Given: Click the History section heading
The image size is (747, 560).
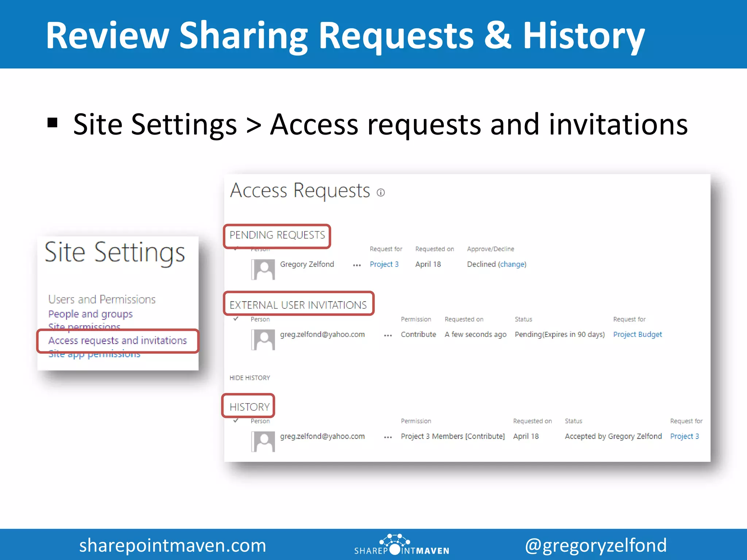Looking at the screenshot, I should click(x=249, y=407).
